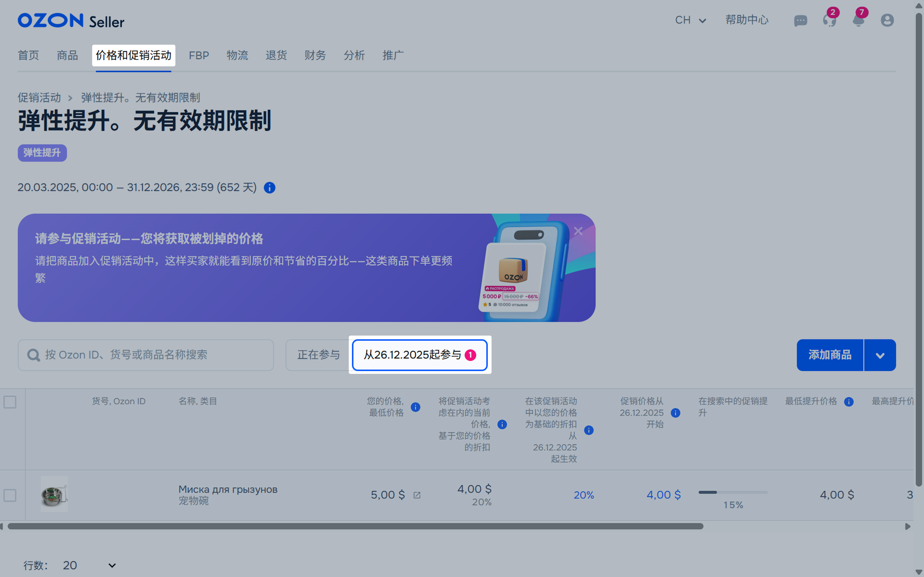924x577 pixels.
Task: Open external price edit icon beside 5,00 $
Action: point(417,495)
